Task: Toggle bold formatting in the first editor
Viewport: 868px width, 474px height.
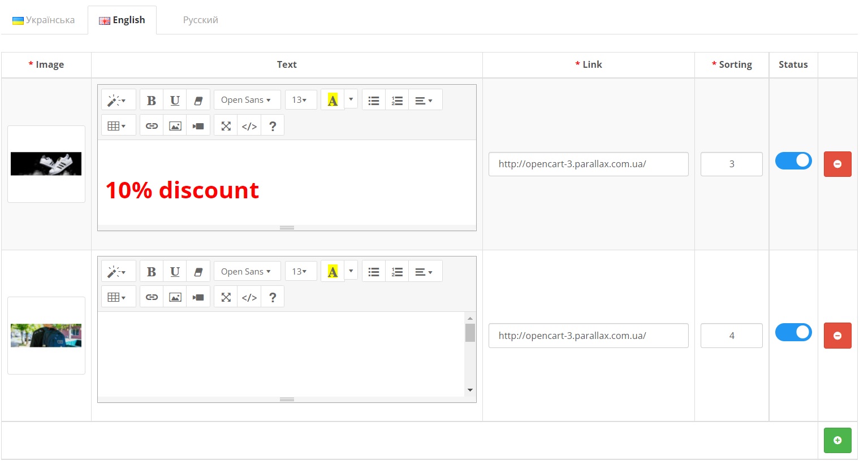Action: coord(151,99)
